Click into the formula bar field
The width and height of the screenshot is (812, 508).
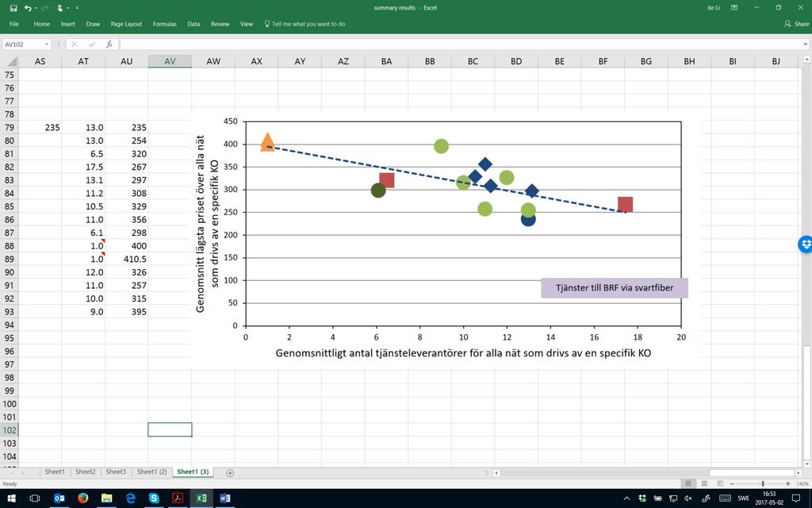(x=460, y=44)
